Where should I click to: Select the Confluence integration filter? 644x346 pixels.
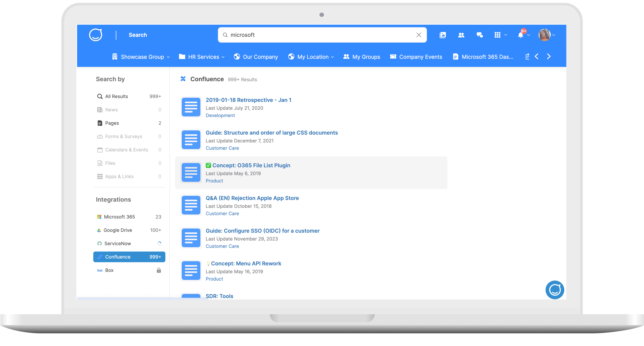point(129,257)
